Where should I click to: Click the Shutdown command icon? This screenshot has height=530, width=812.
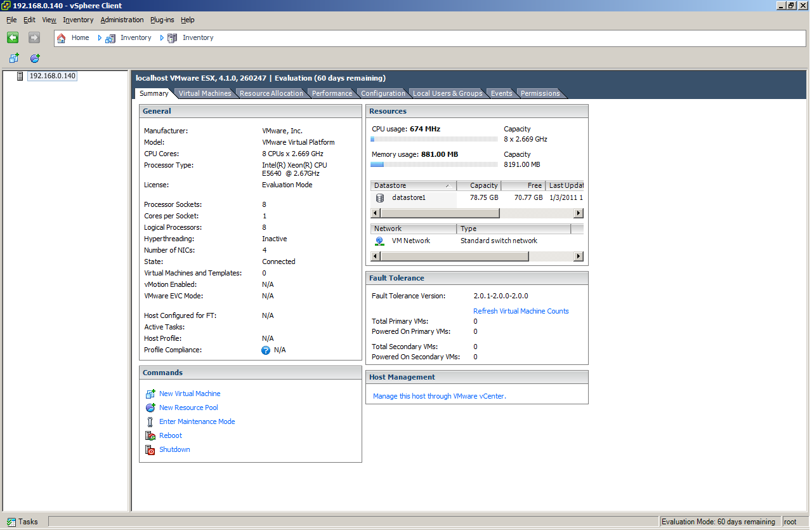(x=150, y=449)
